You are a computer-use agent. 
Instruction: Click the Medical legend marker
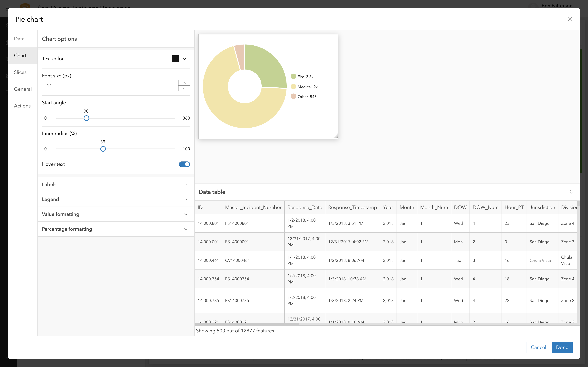tap(293, 87)
